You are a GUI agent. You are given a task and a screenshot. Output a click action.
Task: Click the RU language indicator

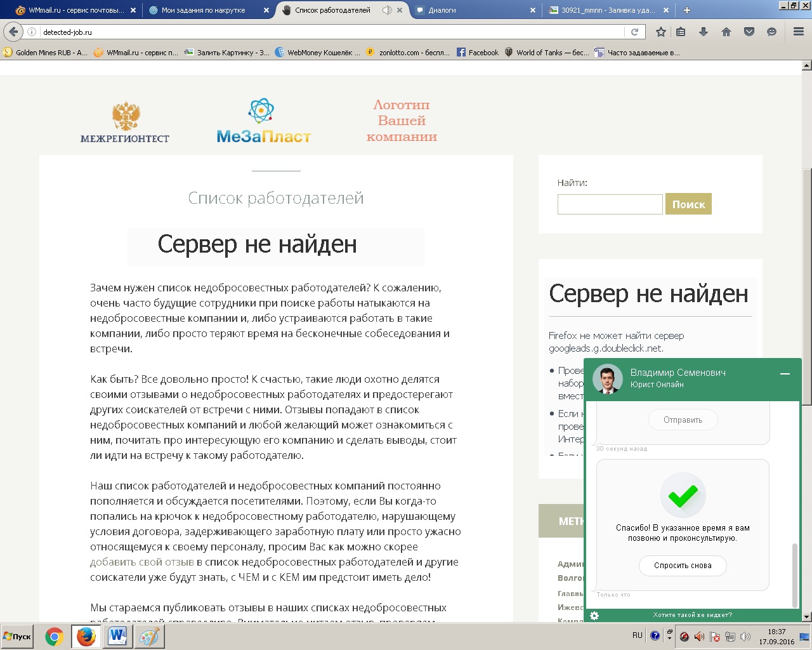tap(638, 635)
